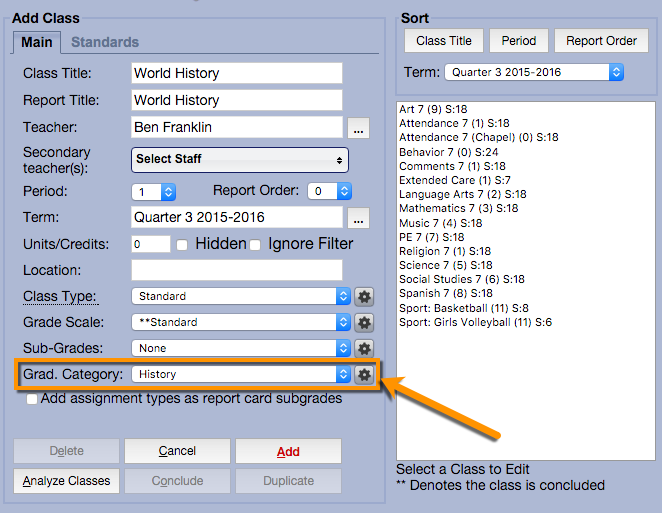Viewport: 662px width, 513px height.
Task: Click the Analyze Classes button
Action: pos(66,480)
